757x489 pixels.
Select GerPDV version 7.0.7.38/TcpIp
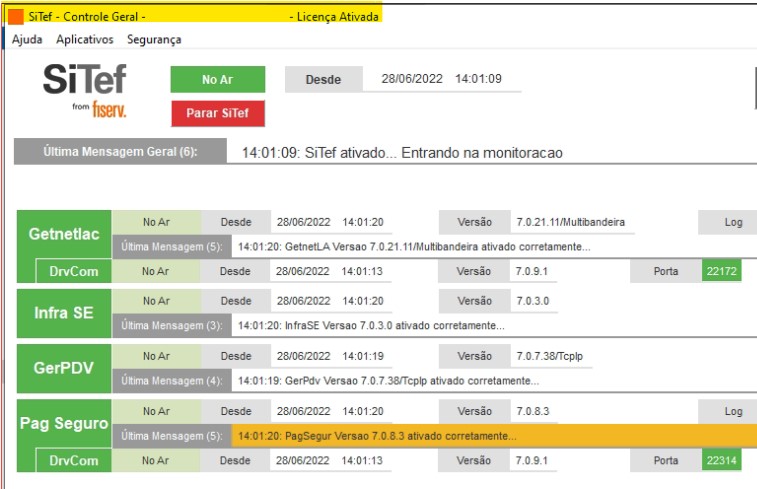pos(549,356)
